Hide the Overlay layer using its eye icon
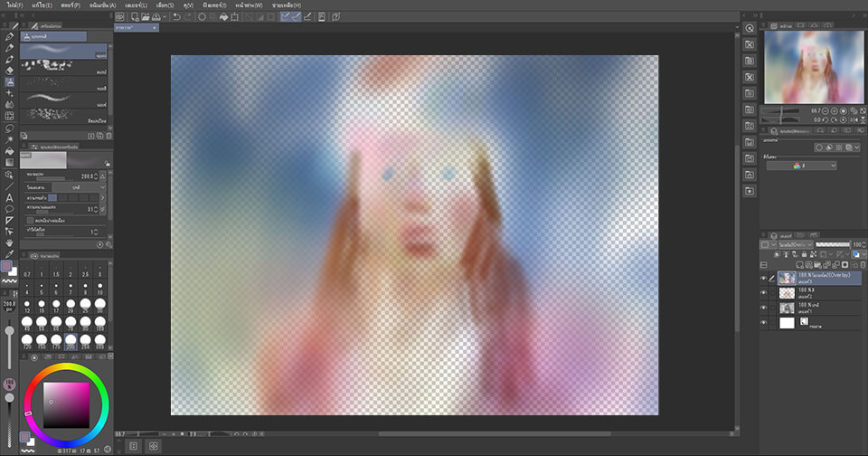 (x=764, y=279)
